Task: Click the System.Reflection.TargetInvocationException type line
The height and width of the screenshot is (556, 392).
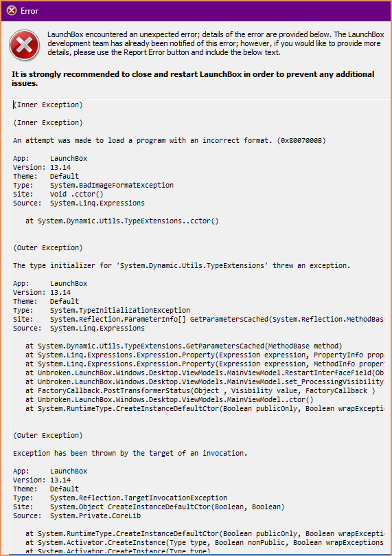Action: 120,498
